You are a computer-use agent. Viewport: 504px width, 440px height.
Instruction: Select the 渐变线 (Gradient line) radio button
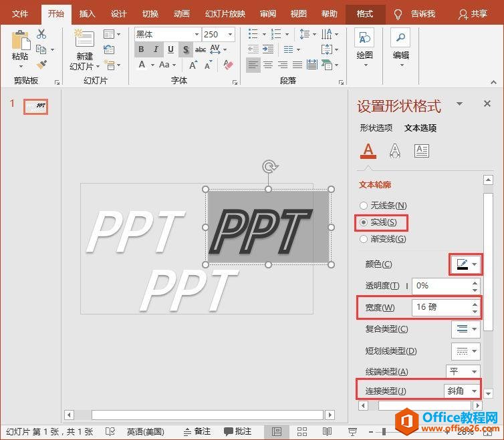(x=364, y=239)
